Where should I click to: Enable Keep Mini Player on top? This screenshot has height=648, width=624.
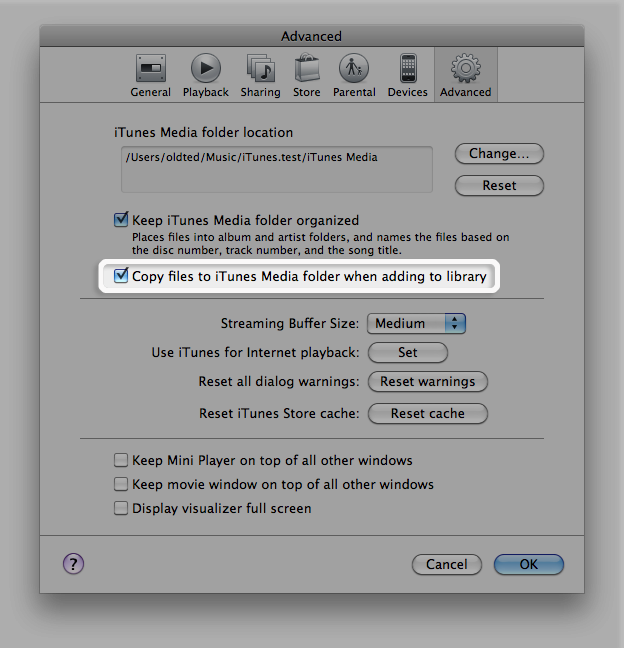pyautogui.click(x=121, y=460)
